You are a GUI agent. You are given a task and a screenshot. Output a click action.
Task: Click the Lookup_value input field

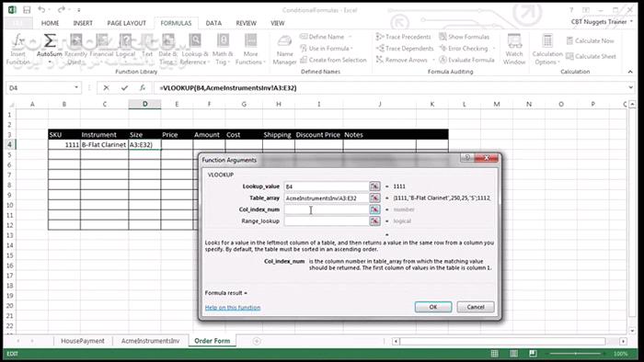click(326, 187)
